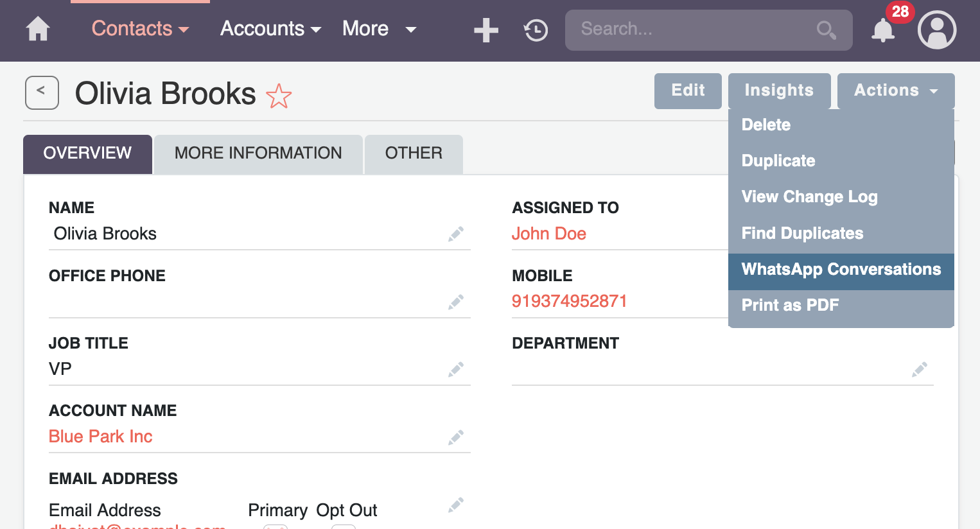Open the quick create plus icon
The width and height of the screenshot is (980, 529).
click(x=486, y=30)
